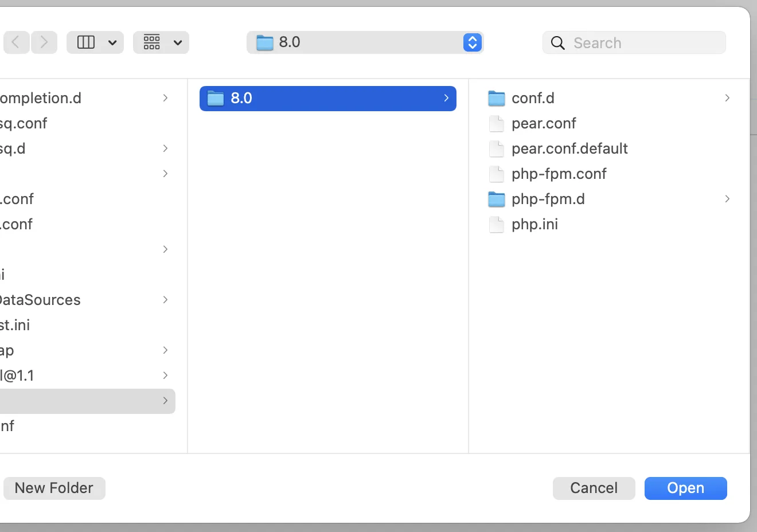Click the php-fpm.conf file icon
757x532 pixels.
click(x=497, y=174)
